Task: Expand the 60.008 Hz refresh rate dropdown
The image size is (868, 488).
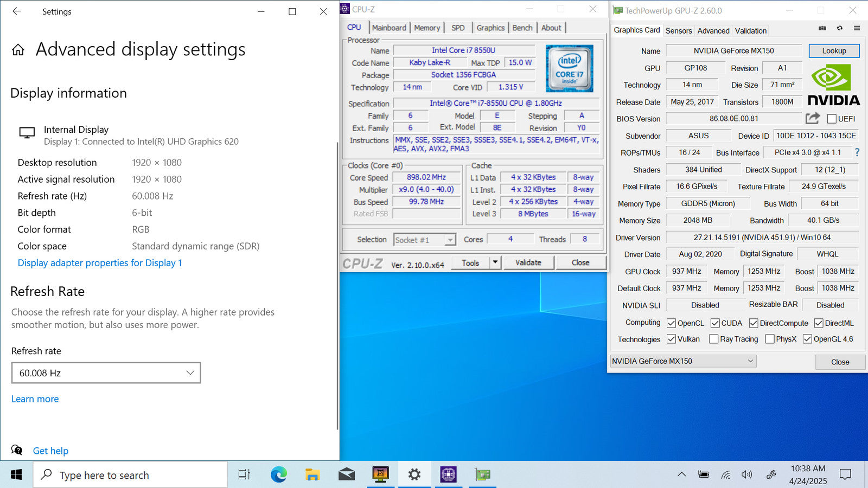Action: [x=106, y=373]
